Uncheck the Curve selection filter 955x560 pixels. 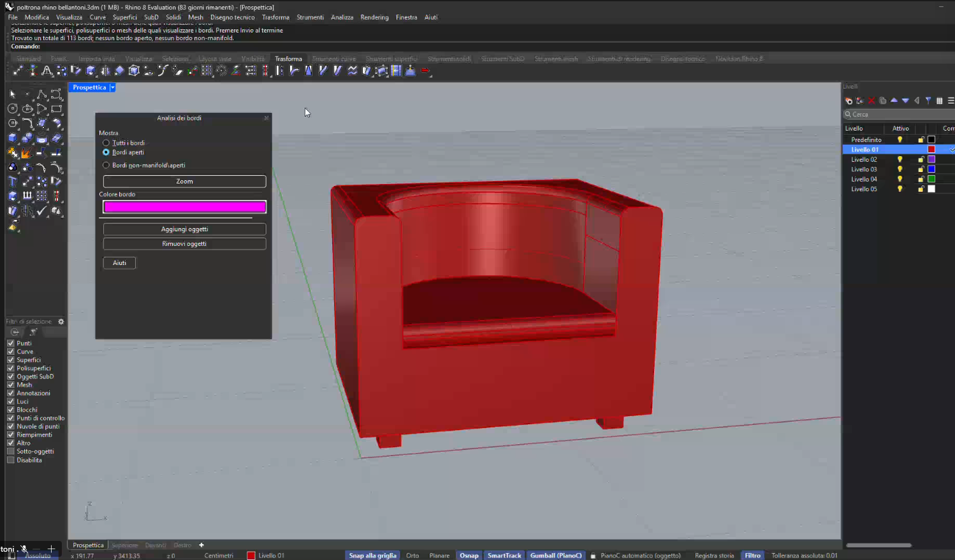pyautogui.click(x=11, y=352)
